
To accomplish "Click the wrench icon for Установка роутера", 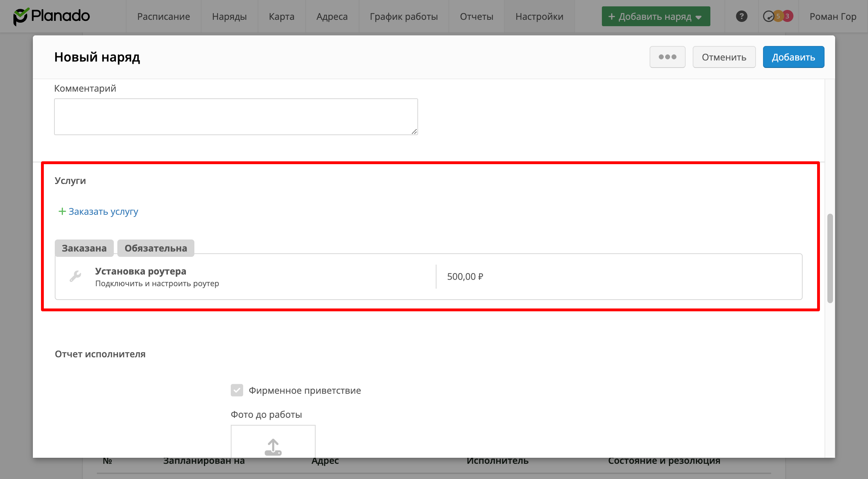I will [x=75, y=276].
